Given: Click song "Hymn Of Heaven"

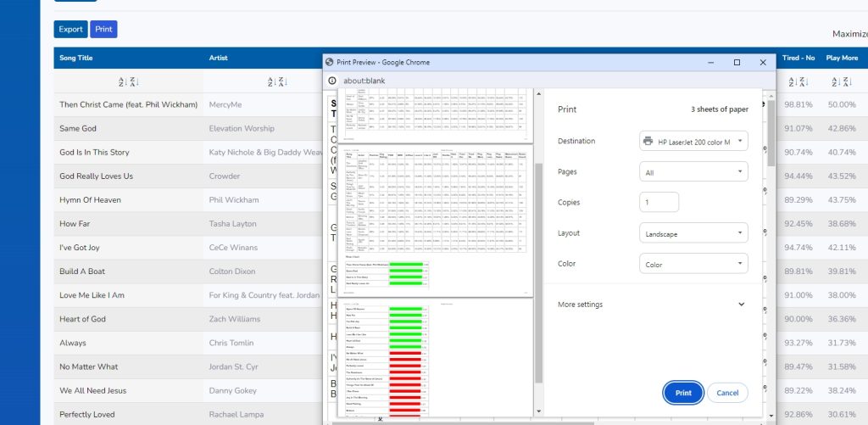Looking at the screenshot, I should 90,199.
